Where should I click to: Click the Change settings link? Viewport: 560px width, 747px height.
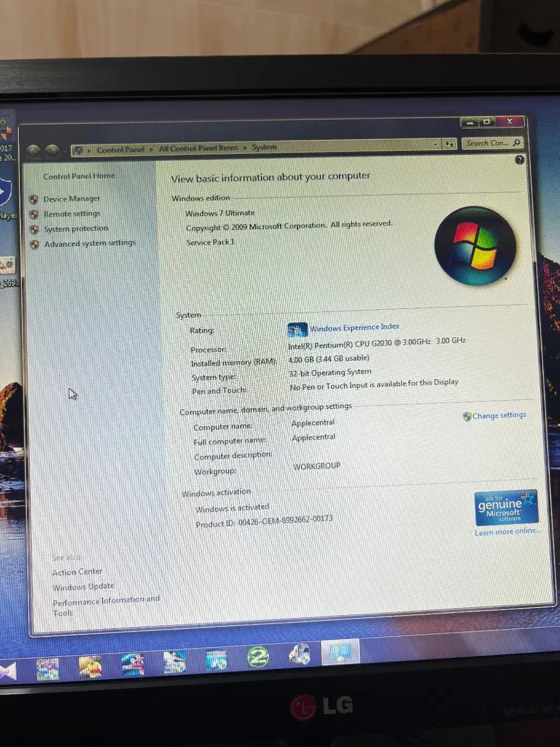(499, 416)
